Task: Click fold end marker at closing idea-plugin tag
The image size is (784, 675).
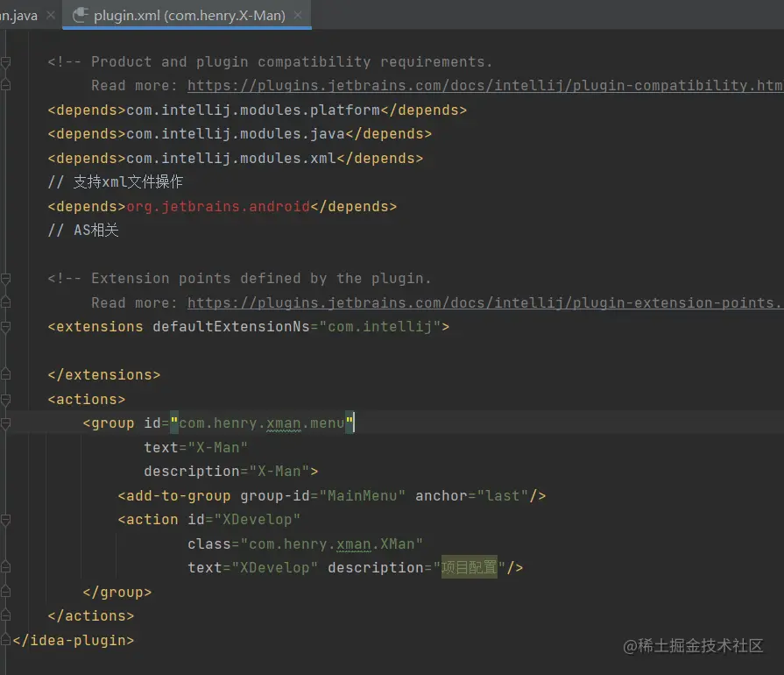Action: [x=5, y=639]
